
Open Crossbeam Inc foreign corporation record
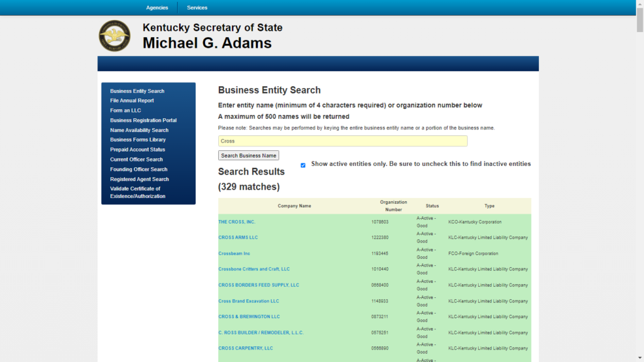coord(234,253)
